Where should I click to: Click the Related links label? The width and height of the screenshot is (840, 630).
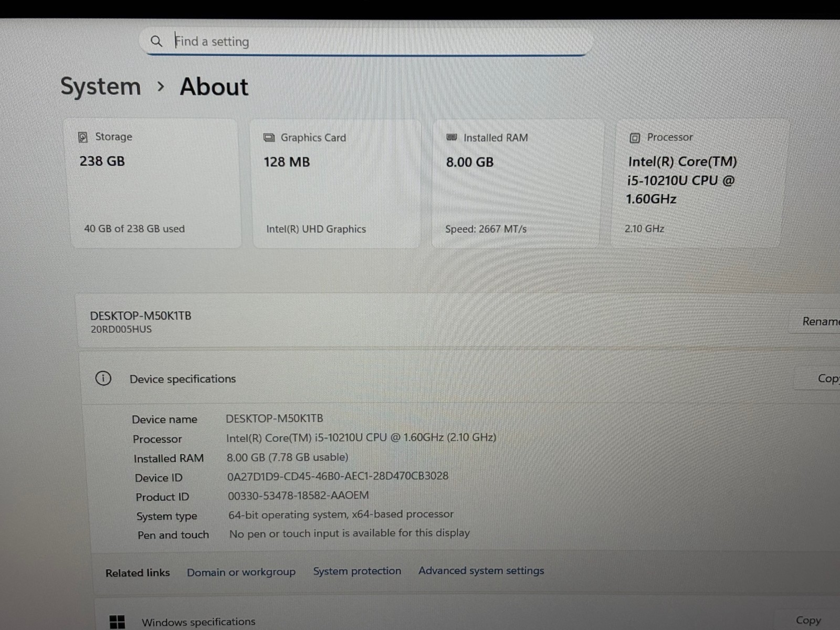(138, 573)
